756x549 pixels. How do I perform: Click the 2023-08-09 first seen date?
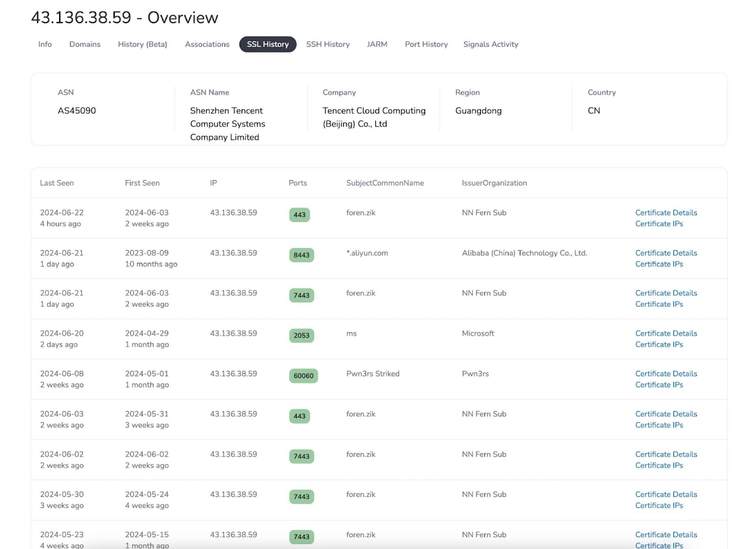pyautogui.click(x=147, y=253)
